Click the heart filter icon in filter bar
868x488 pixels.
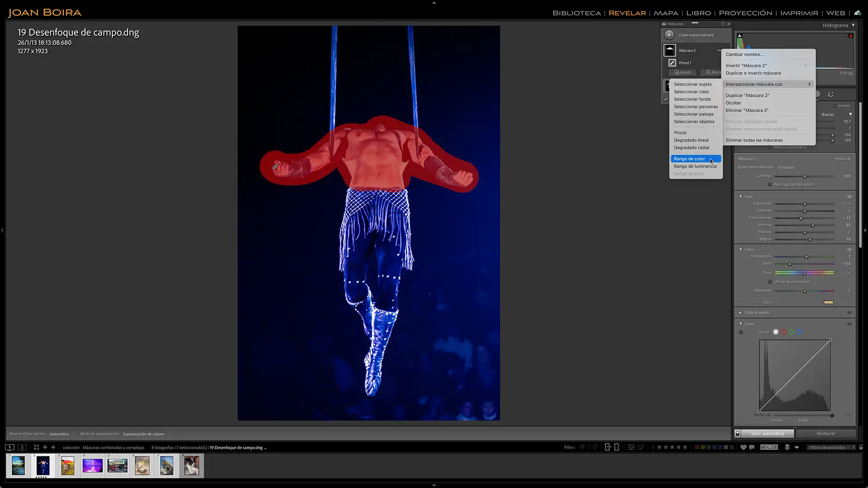743,447
